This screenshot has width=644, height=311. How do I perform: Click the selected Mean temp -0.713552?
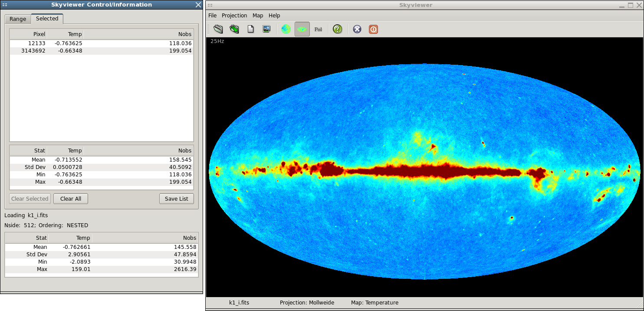[68, 160]
